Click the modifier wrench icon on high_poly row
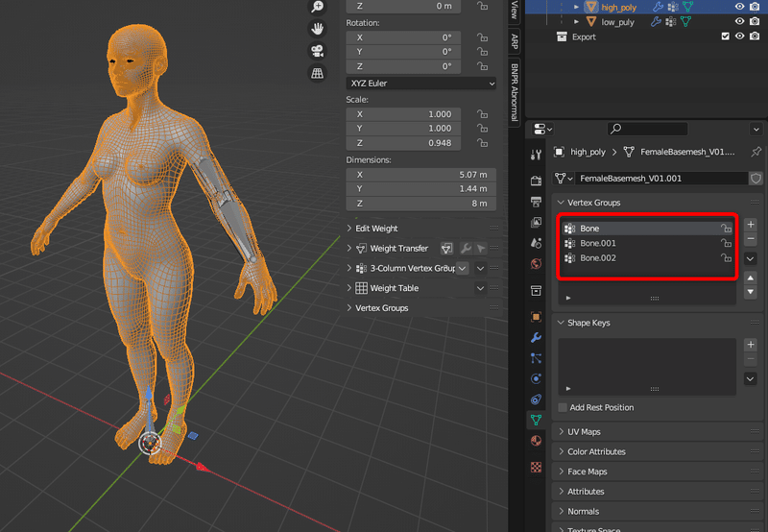768x532 pixels. (658, 7)
